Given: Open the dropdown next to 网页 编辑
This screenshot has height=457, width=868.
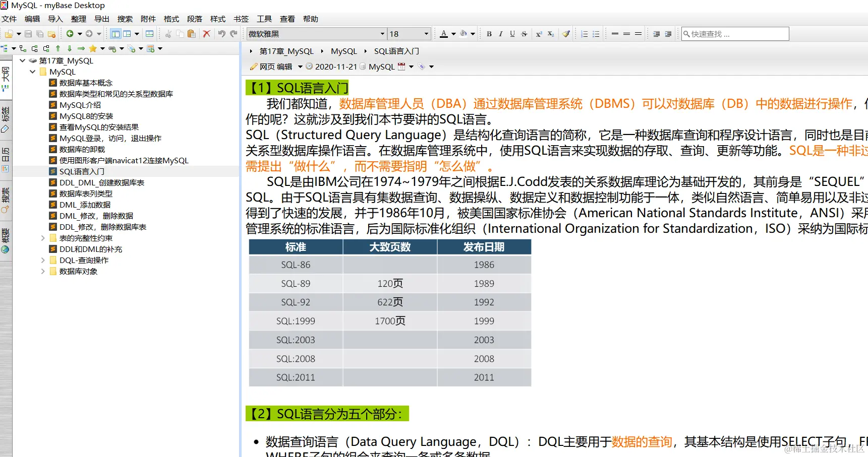Looking at the screenshot, I should click(x=300, y=67).
